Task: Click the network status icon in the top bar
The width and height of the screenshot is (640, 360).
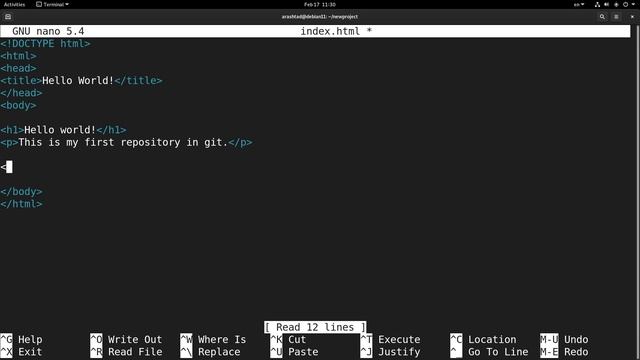Action: pyautogui.click(x=597, y=4)
